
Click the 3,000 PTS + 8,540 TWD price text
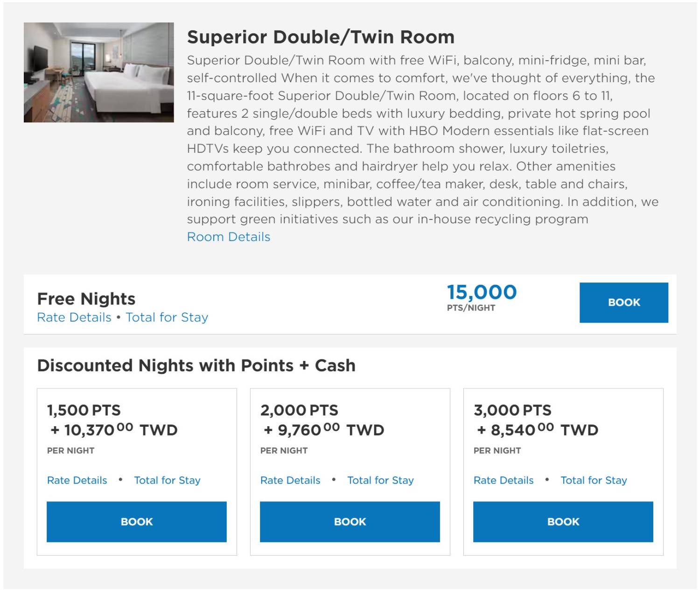536,421
